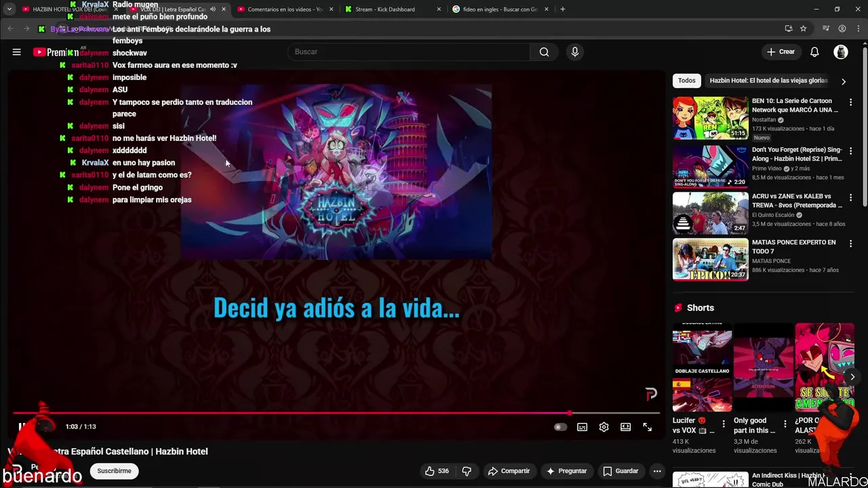Like the video with 536 likes

pyautogui.click(x=436, y=471)
